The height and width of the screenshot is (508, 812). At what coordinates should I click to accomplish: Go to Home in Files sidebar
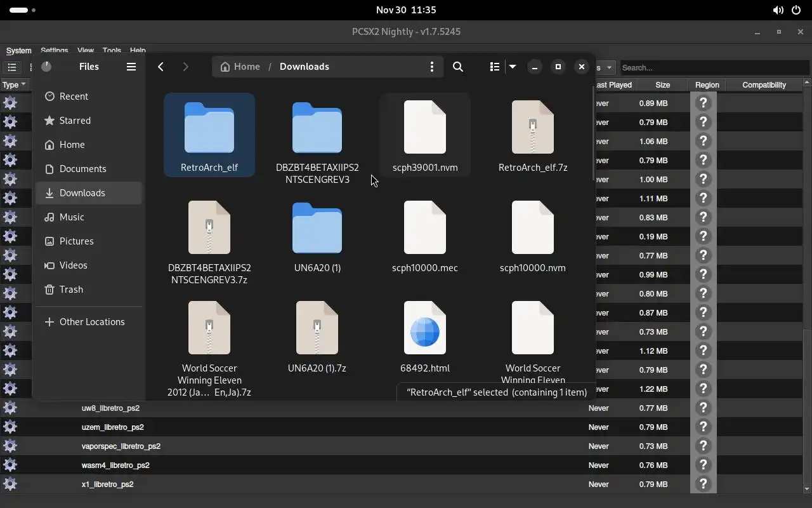pyautogui.click(x=89, y=145)
